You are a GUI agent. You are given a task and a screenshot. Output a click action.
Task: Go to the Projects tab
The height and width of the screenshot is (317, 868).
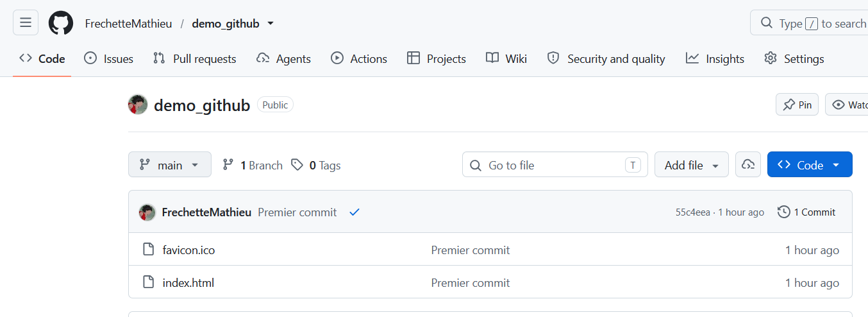[437, 58]
